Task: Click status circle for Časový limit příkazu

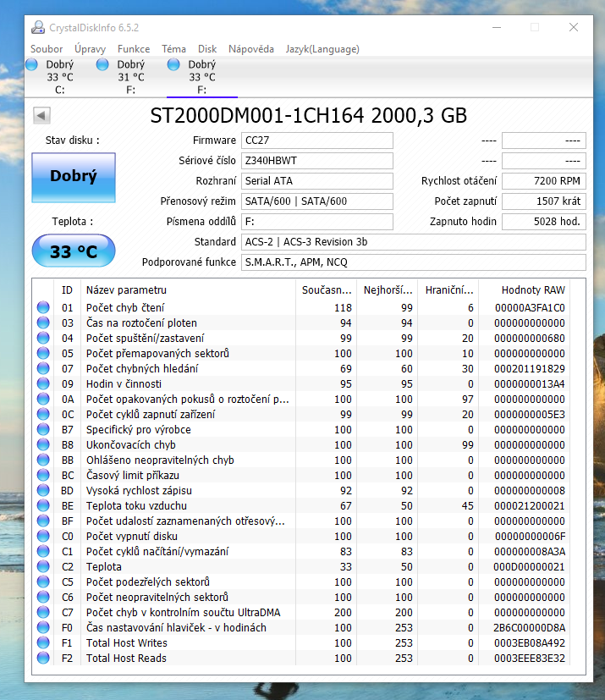Action: [43, 475]
